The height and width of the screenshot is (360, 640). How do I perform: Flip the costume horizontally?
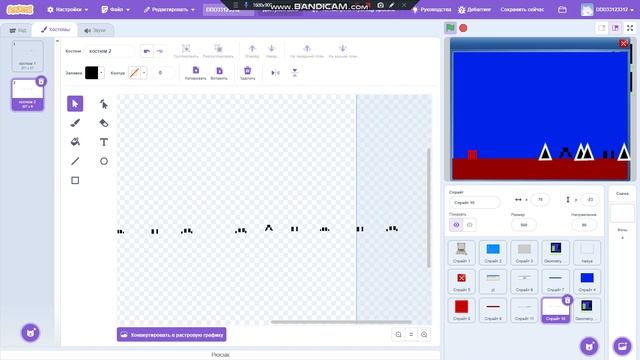point(276,73)
